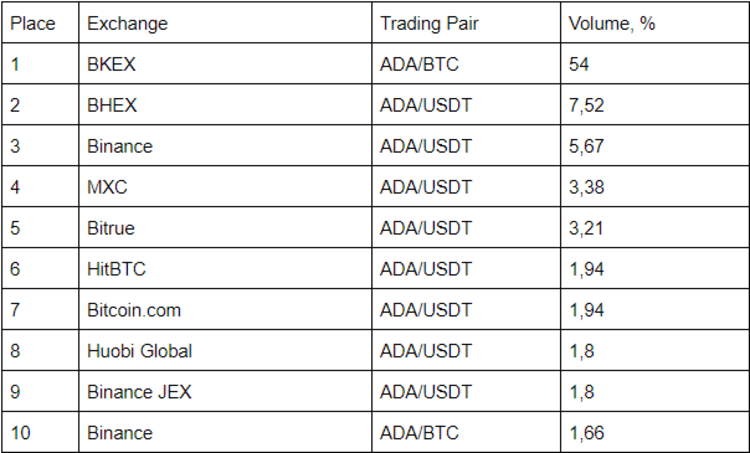Select the 1,66 volume cell

(586, 433)
